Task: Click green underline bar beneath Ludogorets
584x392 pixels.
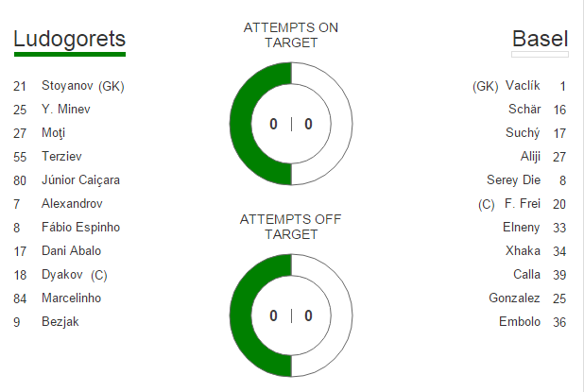Action: [x=69, y=55]
